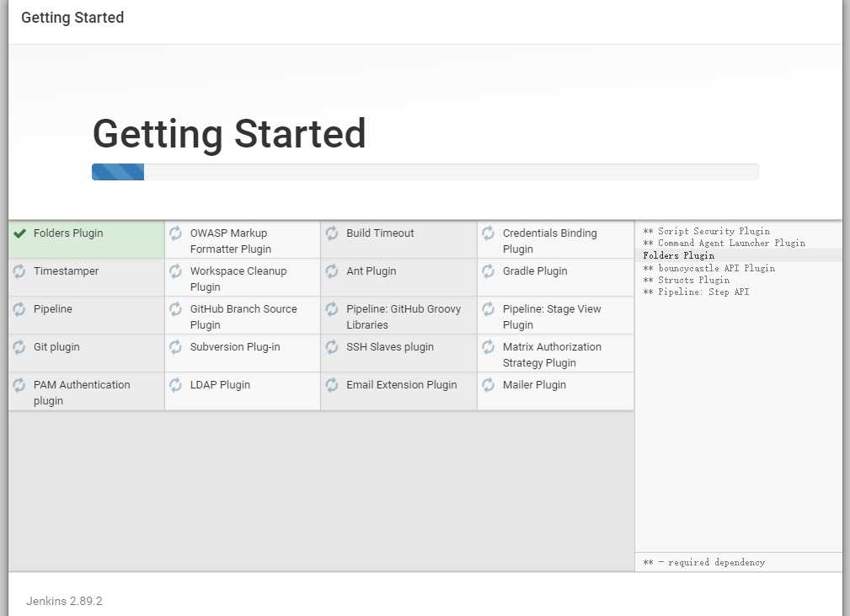Click the spinner icon beside Ant Plugin
850x616 pixels.
(332, 271)
